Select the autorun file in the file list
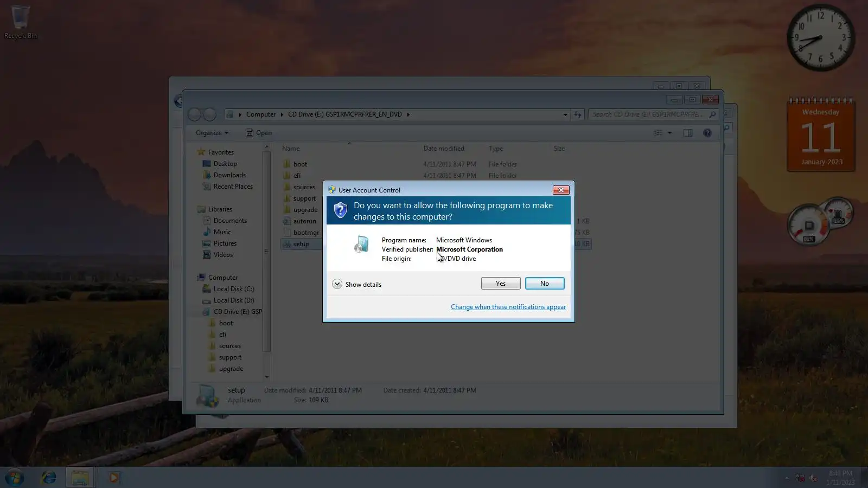The image size is (868, 488). pyautogui.click(x=299, y=221)
